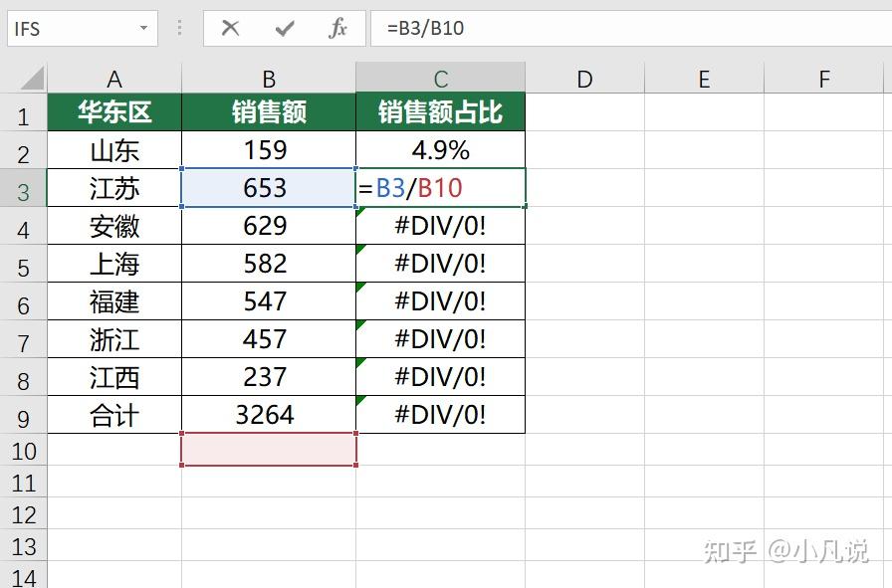Select row 6 header
Image resolution: width=892 pixels, height=588 pixels.
[23, 301]
